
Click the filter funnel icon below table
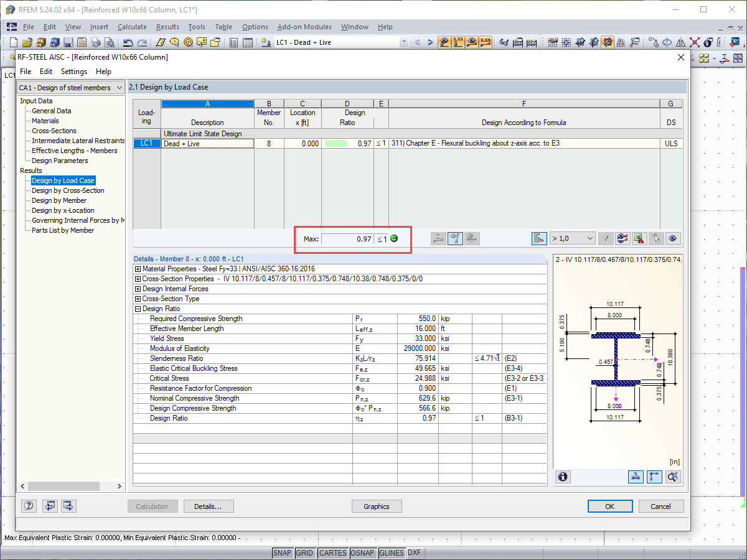coord(606,238)
